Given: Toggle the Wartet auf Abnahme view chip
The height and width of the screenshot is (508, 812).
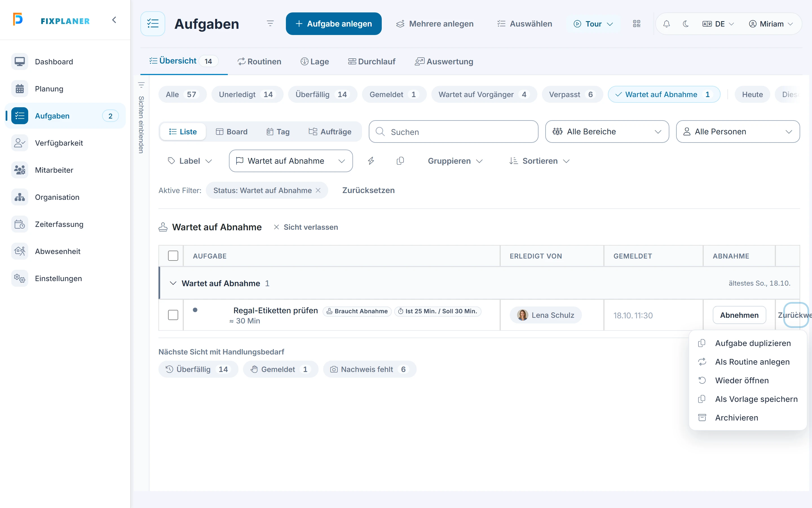Looking at the screenshot, I should [664, 95].
